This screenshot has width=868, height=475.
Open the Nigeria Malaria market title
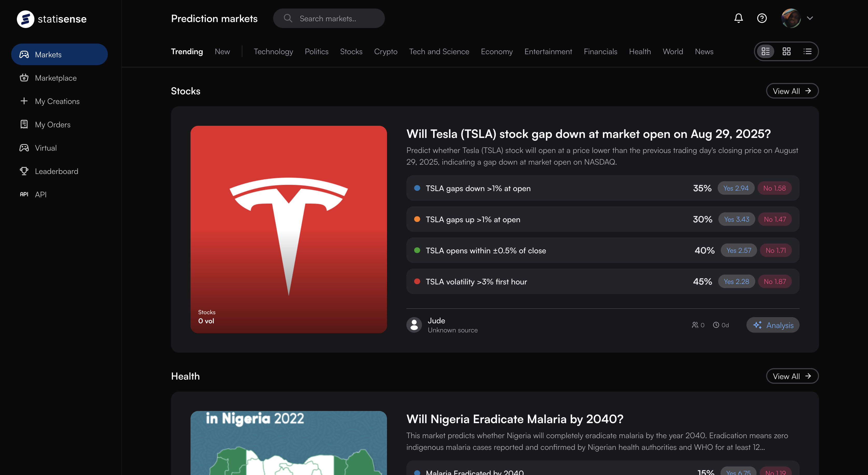(515, 419)
